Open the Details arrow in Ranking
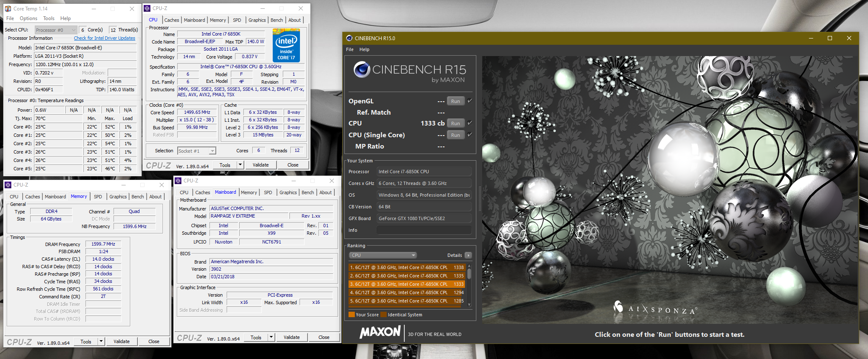Image resolution: width=868 pixels, height=359 pixels. pos(468,255)
